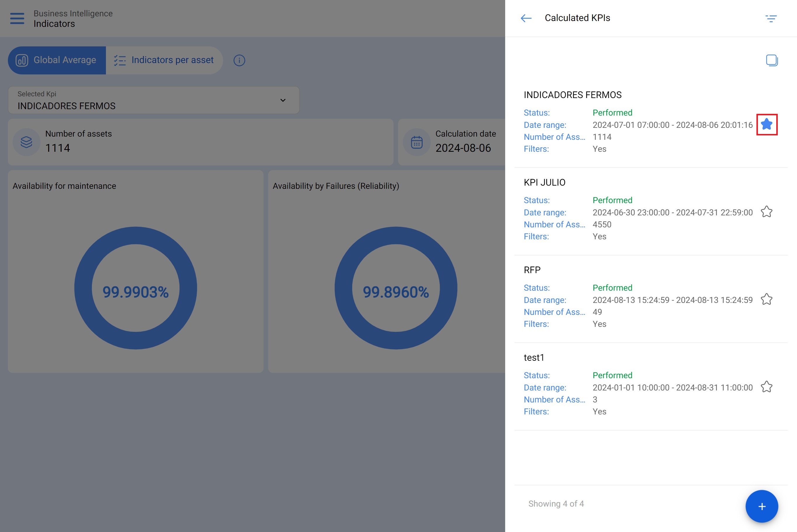This screenshot has height=532, width=797.
Task: Add a new calculated KPI
Action: pyautogui.click(x=762, y=506)
